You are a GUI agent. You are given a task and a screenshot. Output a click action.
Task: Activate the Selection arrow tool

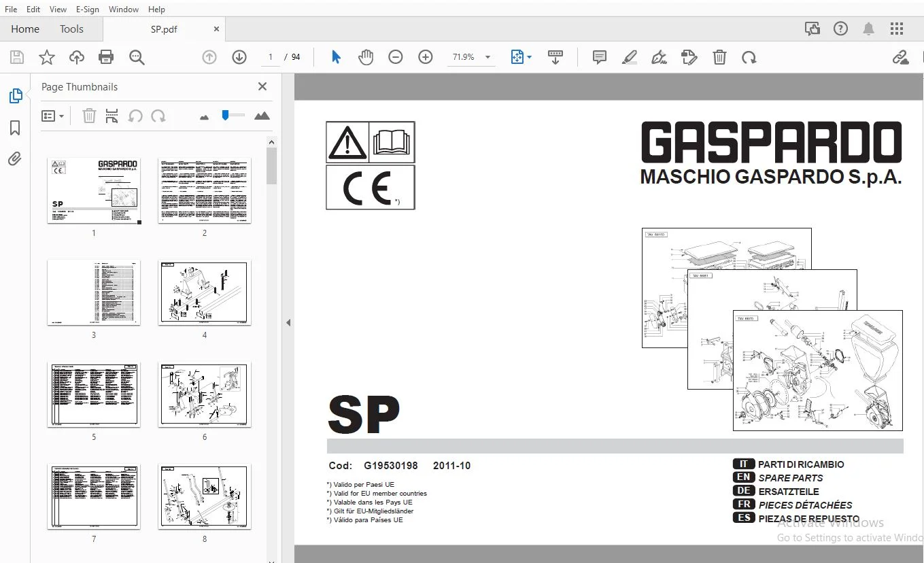coord(336,58)
